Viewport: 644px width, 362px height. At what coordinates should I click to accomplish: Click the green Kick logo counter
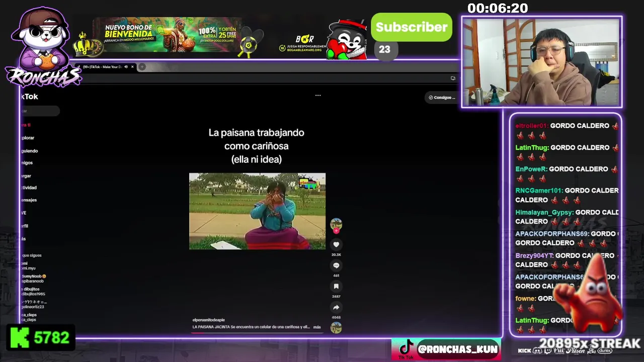[41, 337]
